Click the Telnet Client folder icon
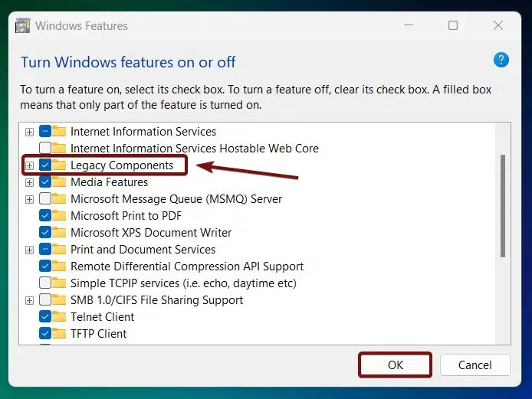Screen dimensions: 532x399 (60, 317)
